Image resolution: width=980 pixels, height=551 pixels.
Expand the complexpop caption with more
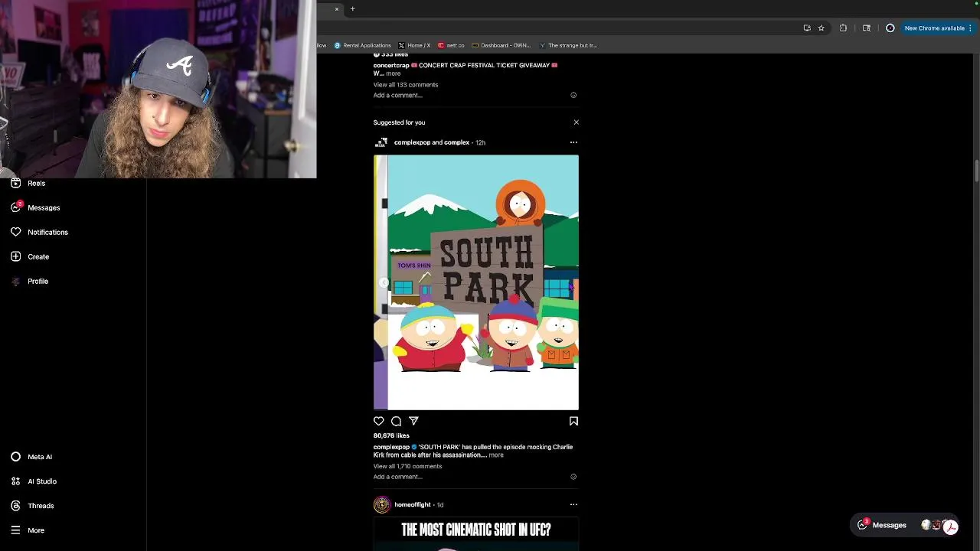click(496, 455)
